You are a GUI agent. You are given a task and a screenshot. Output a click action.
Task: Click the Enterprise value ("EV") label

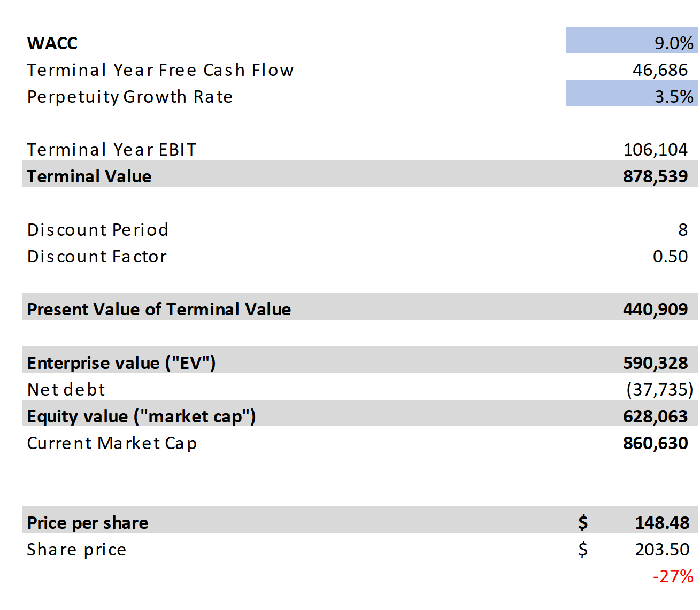point(121,362)
